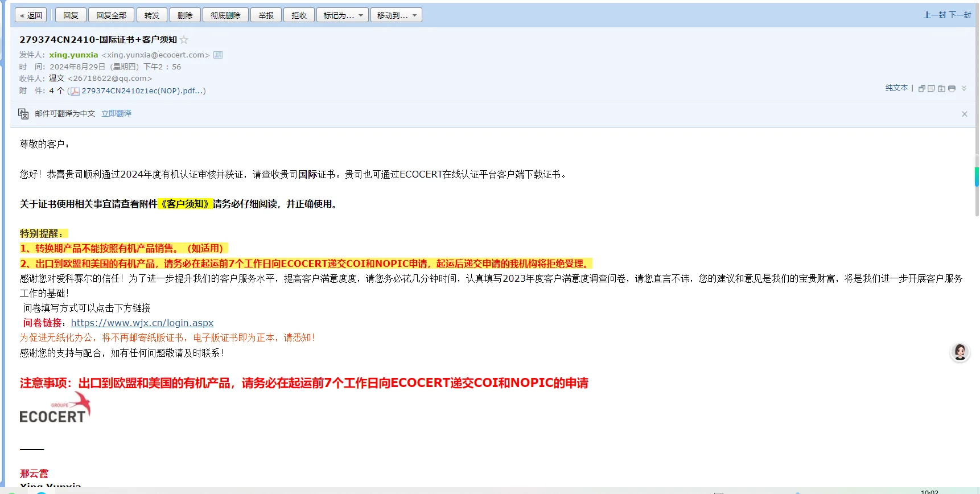
Task: Click the highlighted 《客户须知》 text
Action: pyautogui.click(x=185, y=204)
